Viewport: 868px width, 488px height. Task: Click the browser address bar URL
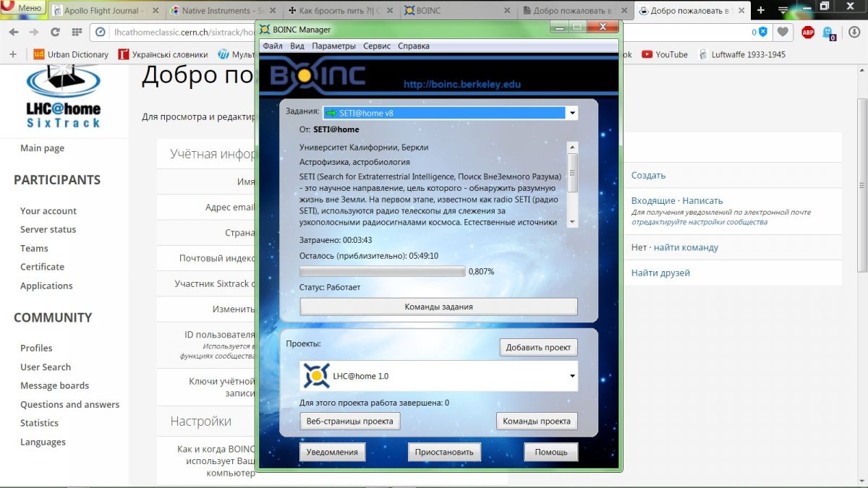[184, 32]
